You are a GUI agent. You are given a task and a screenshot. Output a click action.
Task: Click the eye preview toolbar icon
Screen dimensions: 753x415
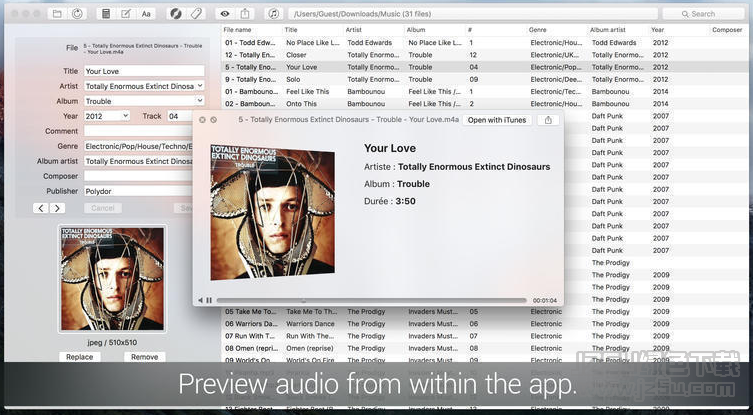[x=225, y=14]
